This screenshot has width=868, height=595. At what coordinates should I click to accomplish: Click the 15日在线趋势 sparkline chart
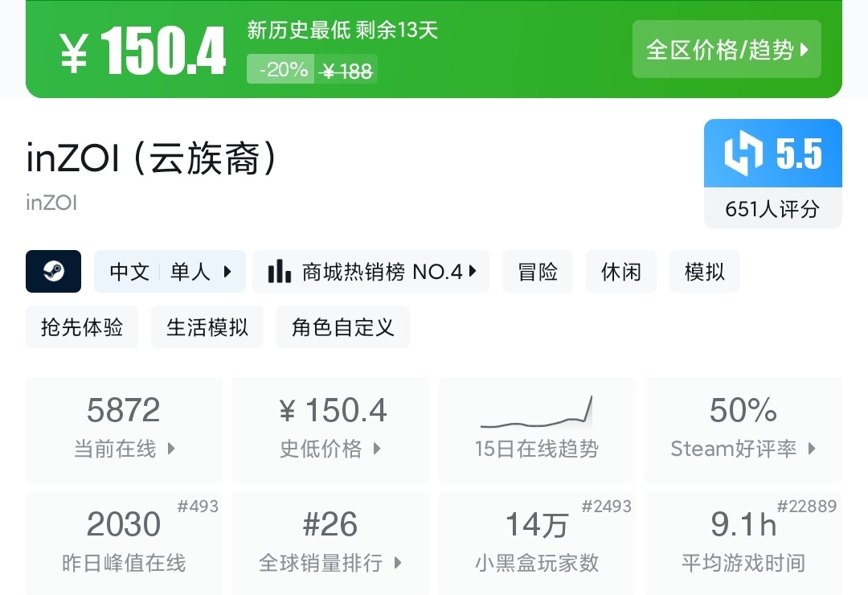click(x=536, y=412)
